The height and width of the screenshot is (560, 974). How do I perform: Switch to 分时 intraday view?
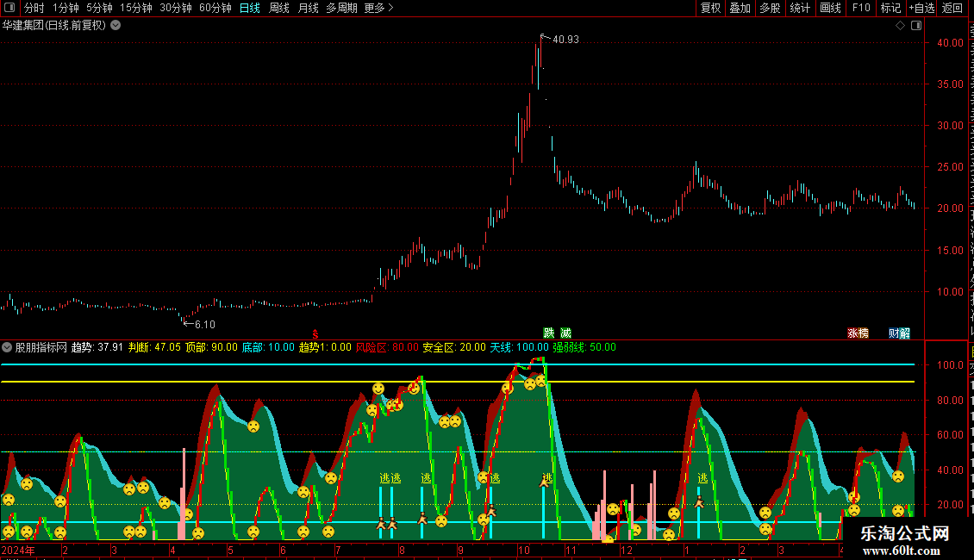(34, 8)
